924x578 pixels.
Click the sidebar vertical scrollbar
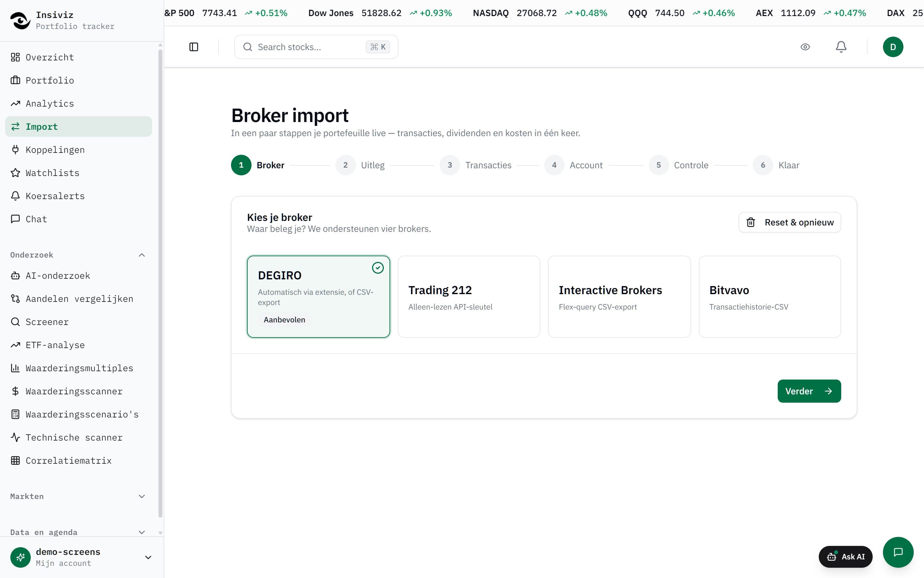tap(160, 283)
